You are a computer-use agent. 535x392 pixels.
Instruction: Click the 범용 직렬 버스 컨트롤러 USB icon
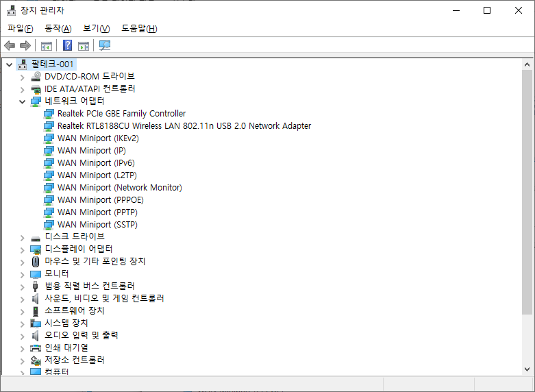35,286
